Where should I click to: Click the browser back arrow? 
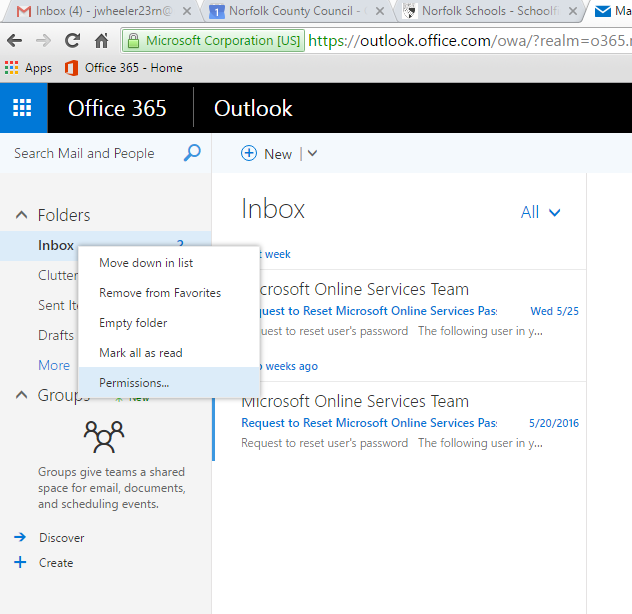point(15,40)
